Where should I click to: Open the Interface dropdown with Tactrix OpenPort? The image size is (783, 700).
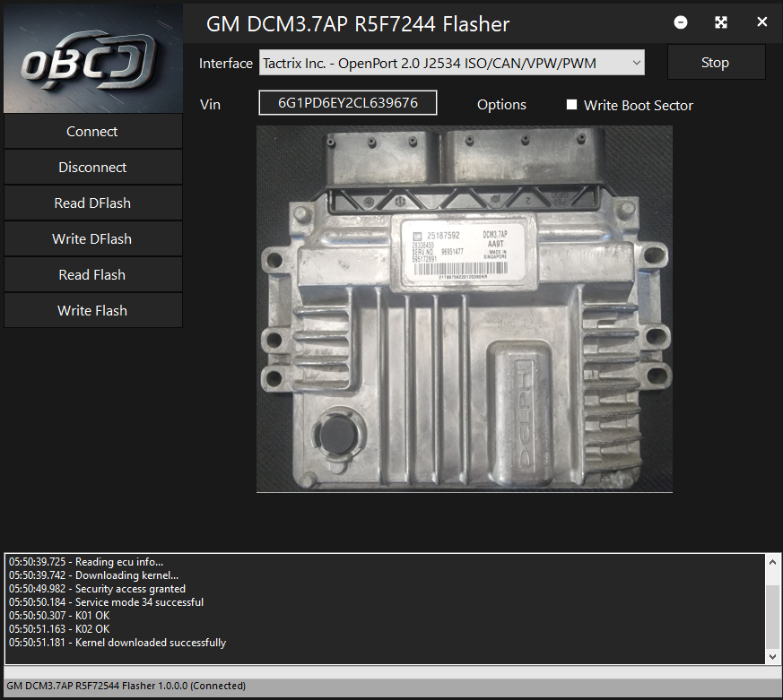(x=452, y=63)
